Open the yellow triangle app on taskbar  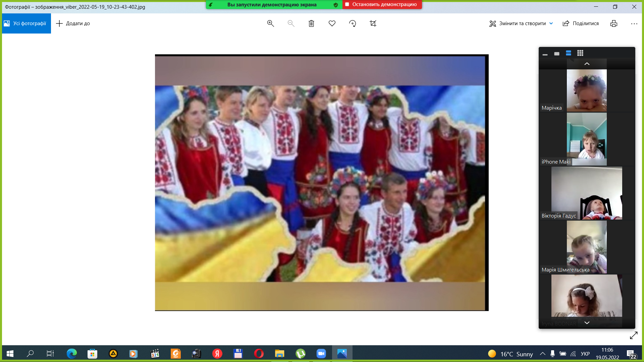113,353
